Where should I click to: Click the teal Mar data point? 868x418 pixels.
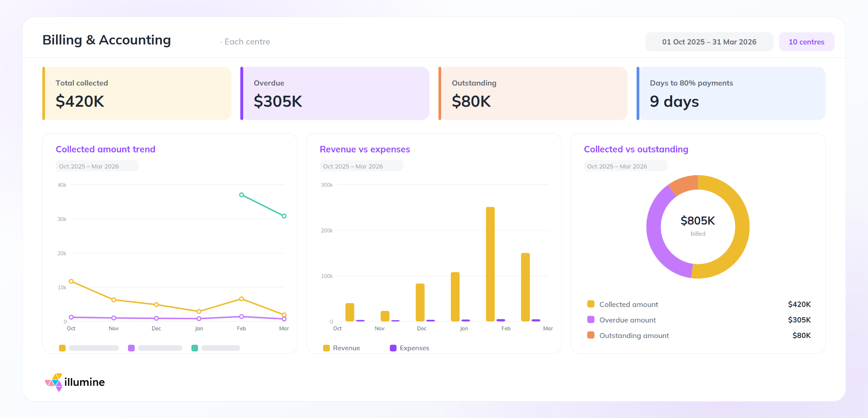coord(284,216)
